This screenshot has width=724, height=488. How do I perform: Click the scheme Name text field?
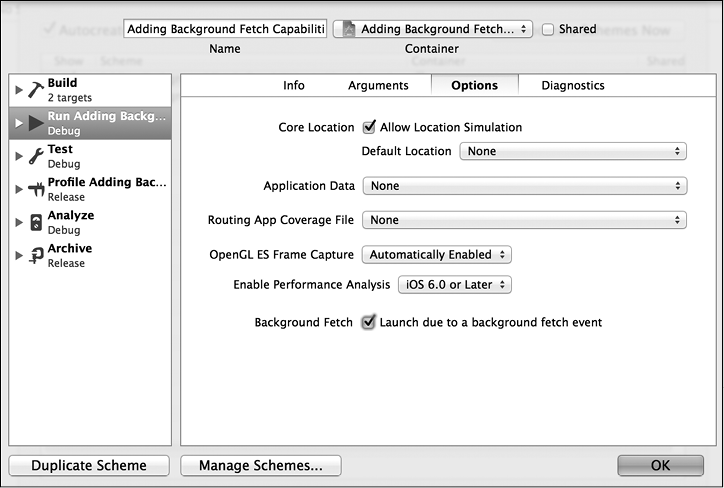(x=225, y=30)
